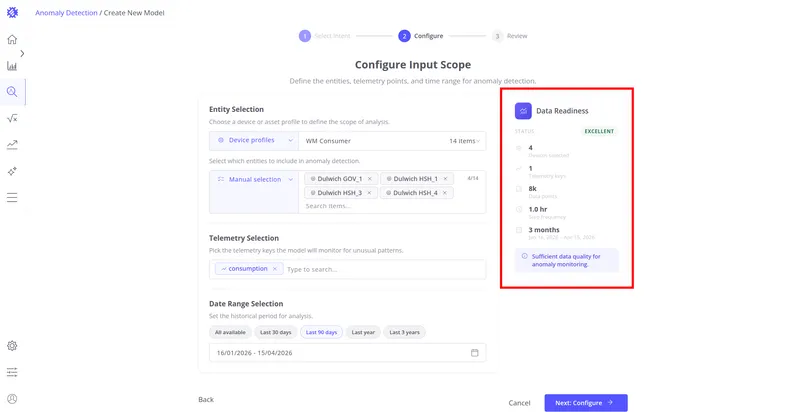
Task: Open the Device profiles dropdown
Action: [254, 141]
